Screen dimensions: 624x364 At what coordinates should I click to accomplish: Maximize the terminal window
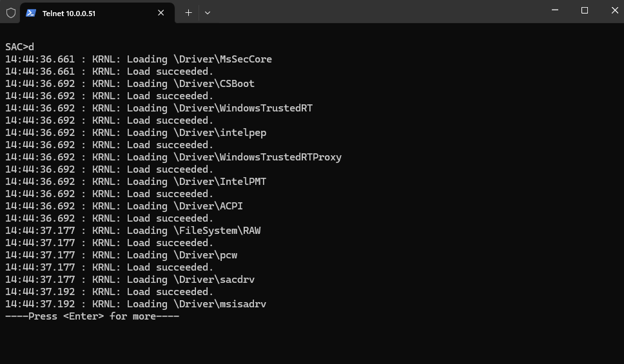point(584,10)
